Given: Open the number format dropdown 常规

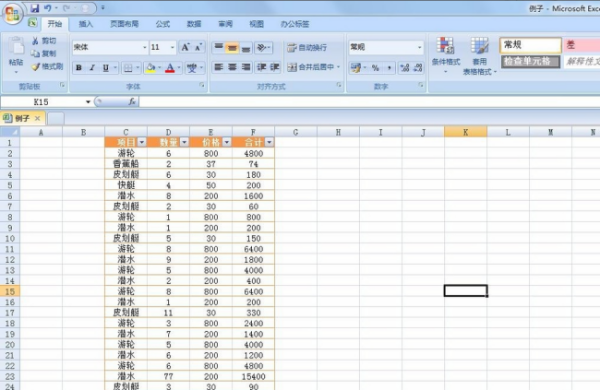Looking at the screenshot, I should 420,47.
